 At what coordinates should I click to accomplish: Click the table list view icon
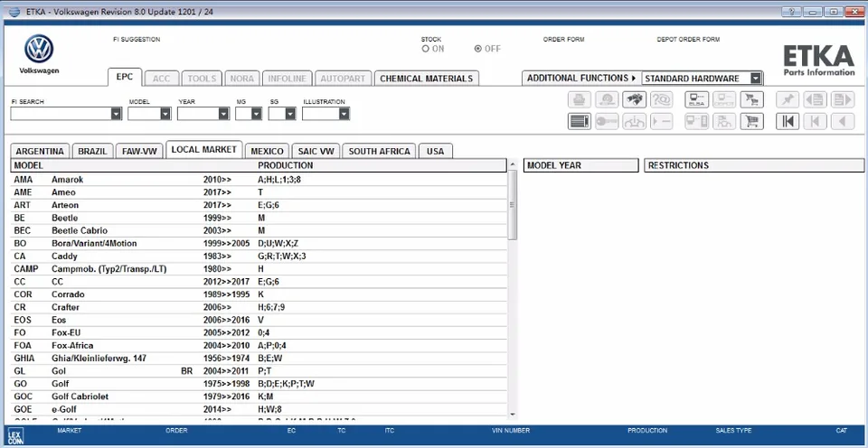(579, 121)
